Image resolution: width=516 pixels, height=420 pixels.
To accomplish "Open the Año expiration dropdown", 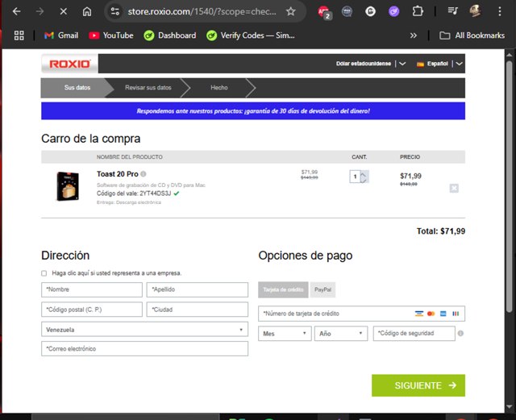I will click(x=341, y=334).
